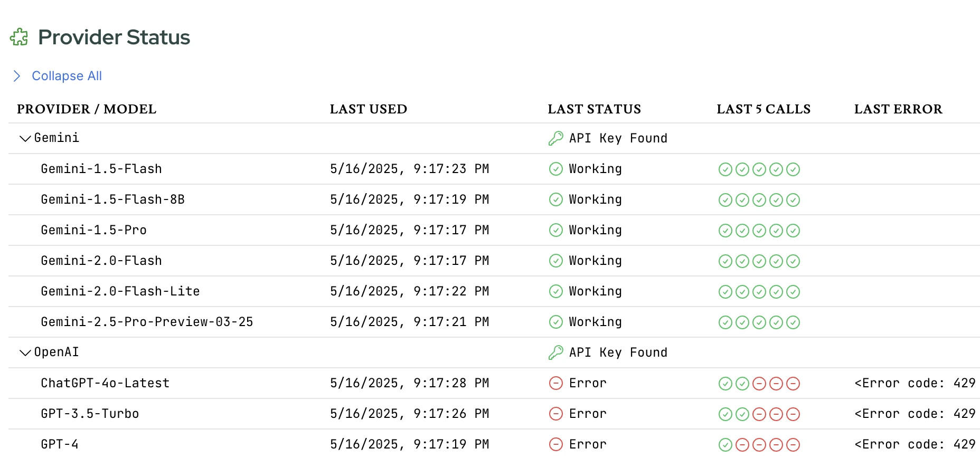
Task: Click Working check icon for Gemini-1.5-Flash
Action: pos(556,169)
